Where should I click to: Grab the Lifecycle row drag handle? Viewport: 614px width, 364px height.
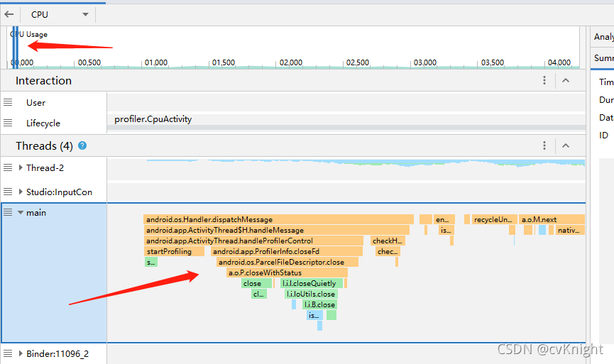tap(8, 123)
